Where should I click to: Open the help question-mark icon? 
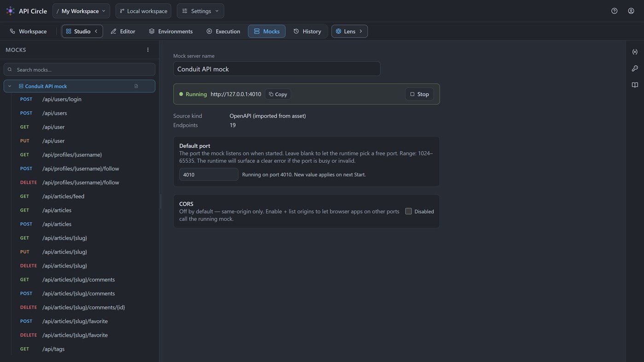(x=614, y=11)
